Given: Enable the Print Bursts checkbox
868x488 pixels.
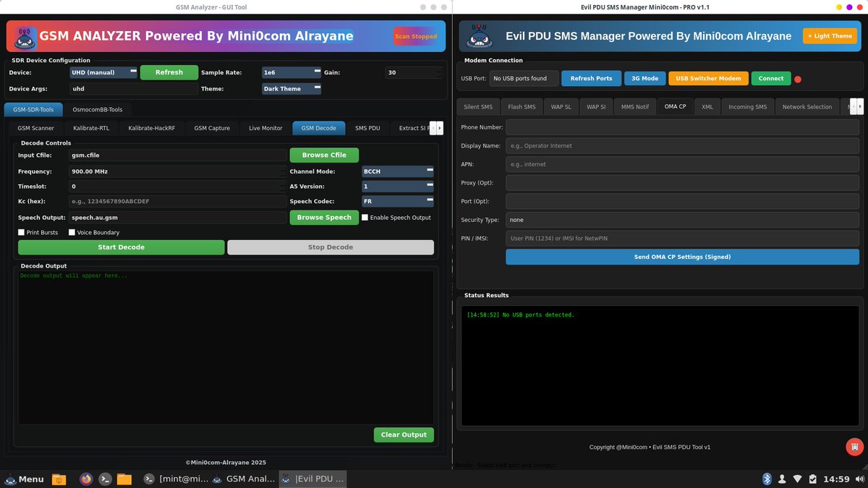Looking at the screenshot, I should click(22, 232).
